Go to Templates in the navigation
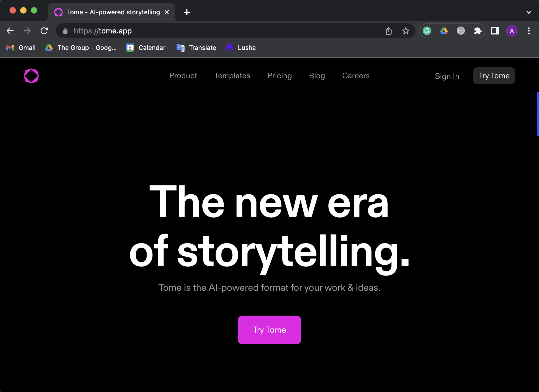Image resolution: width=539 pixels, height=392 pixels. click(x=232, y=76)
